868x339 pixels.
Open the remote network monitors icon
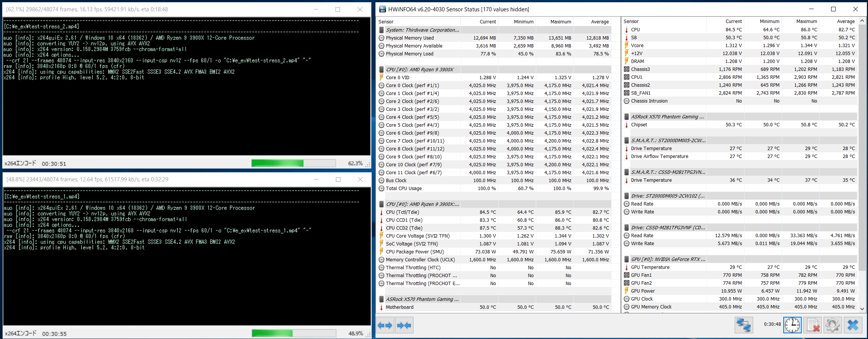[x=744, y=325]
